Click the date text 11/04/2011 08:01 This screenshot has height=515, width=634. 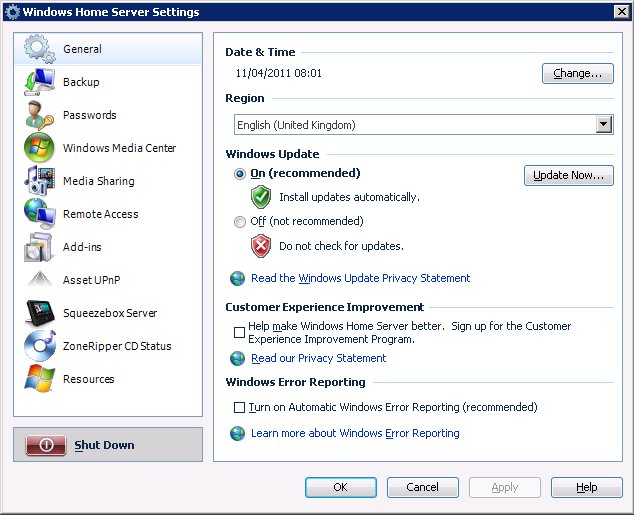(279, 74)
